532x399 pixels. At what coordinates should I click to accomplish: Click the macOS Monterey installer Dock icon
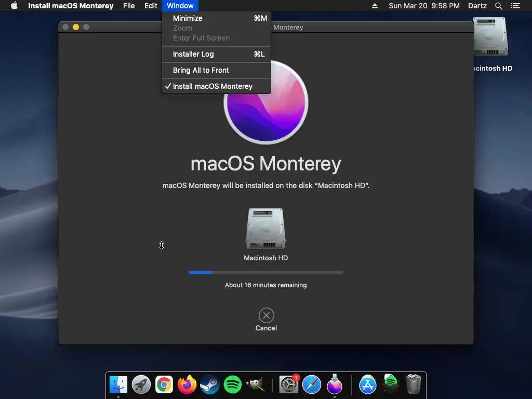point(335,384)
